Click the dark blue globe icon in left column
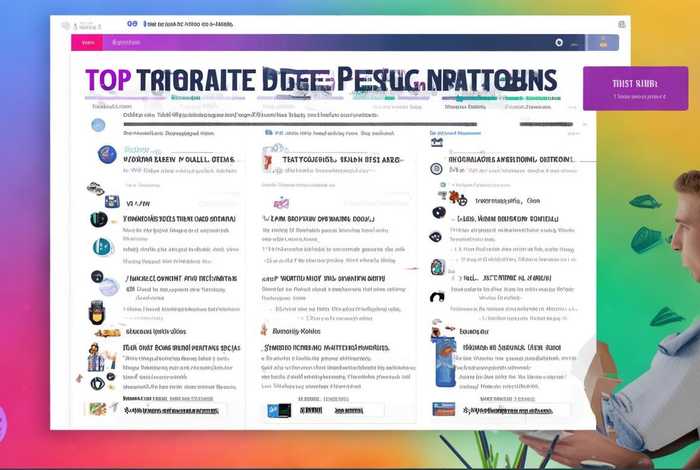 click(x=107, y=154)
